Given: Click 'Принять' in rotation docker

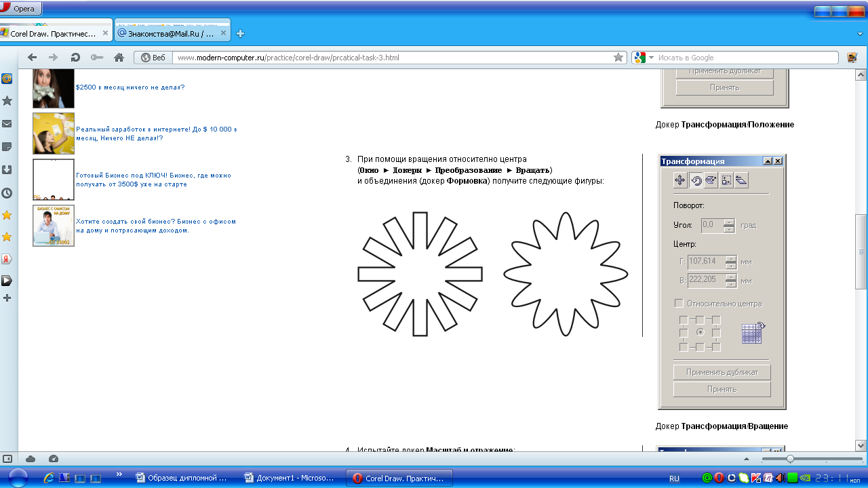Looking at the screenshot, I should coord(722,389).
